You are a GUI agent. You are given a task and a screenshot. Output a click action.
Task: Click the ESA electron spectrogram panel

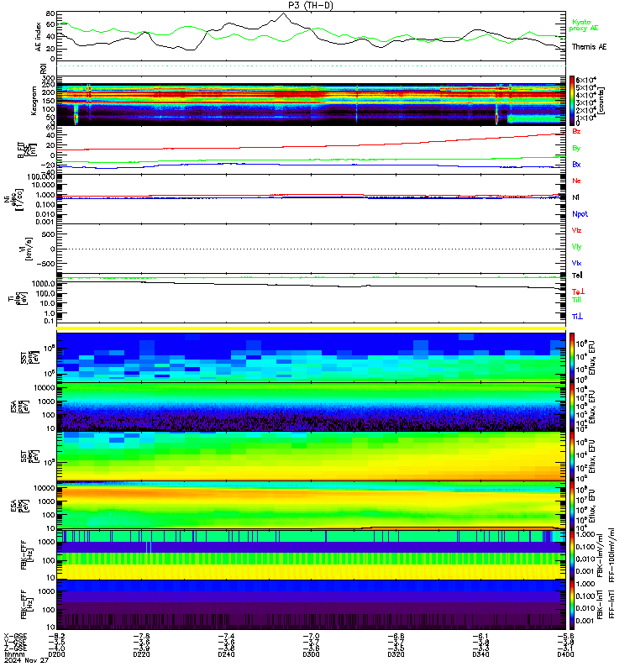click(311, 506)
